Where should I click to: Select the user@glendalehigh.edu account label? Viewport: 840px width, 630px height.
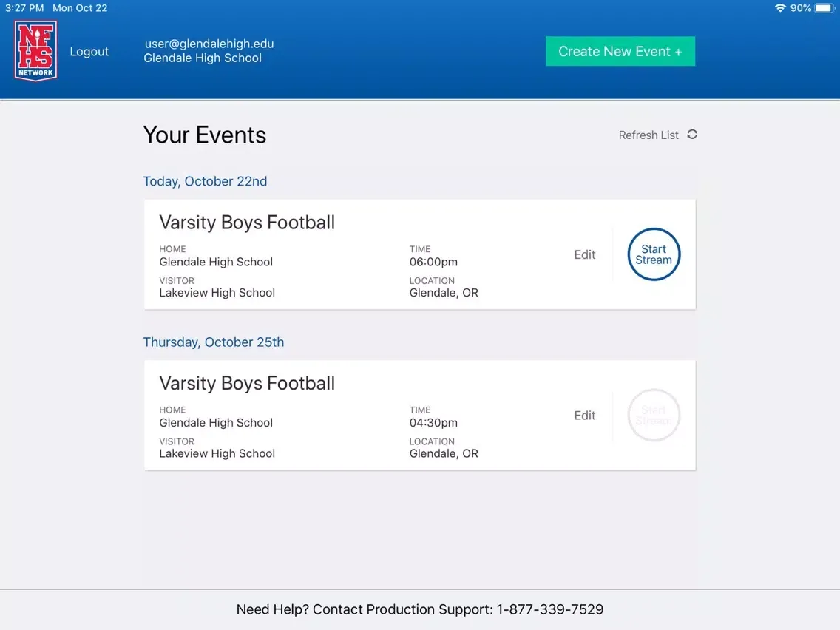(209, 44)
